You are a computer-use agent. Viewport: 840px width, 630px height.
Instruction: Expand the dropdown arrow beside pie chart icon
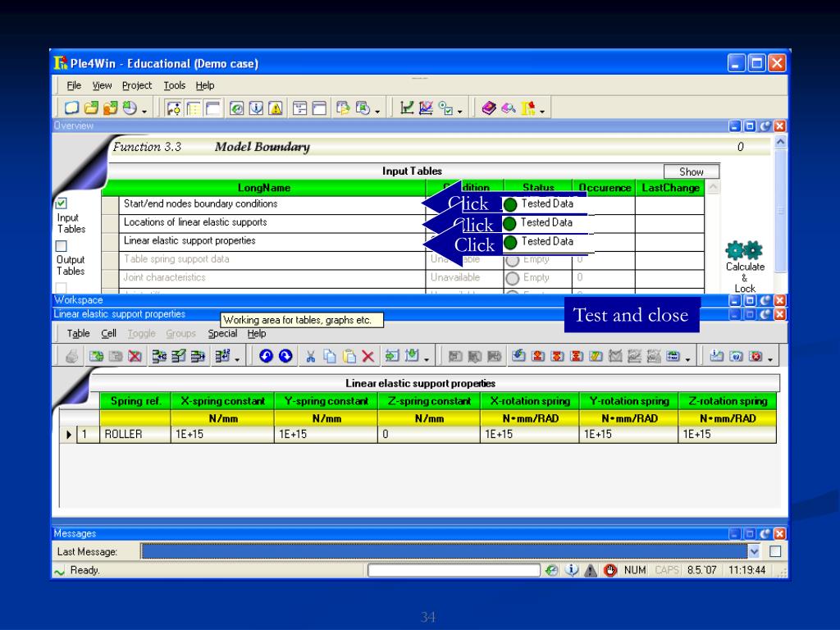pyautogui.click(x=144, y=112)
